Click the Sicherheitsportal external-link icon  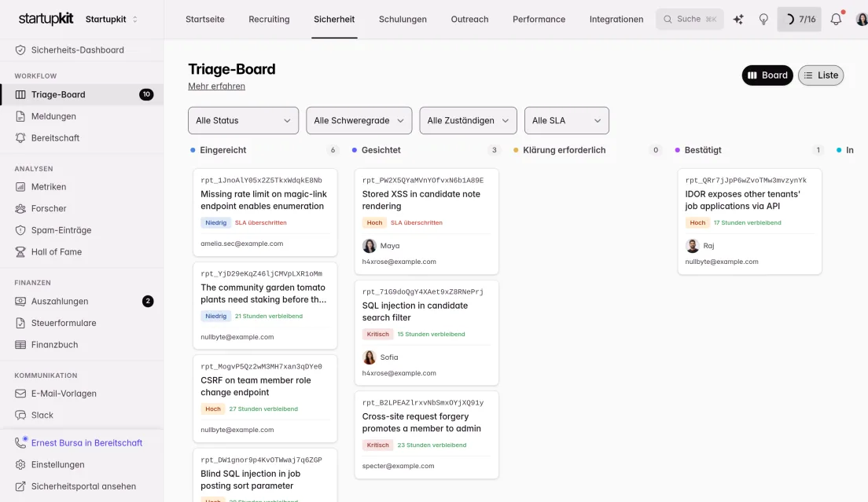(20, 486)
